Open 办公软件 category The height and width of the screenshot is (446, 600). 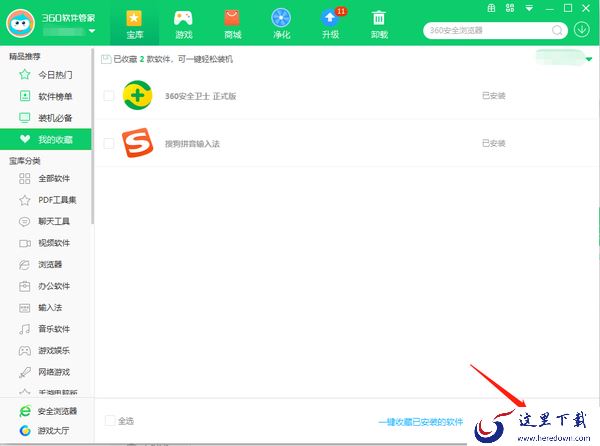point(46,286)
